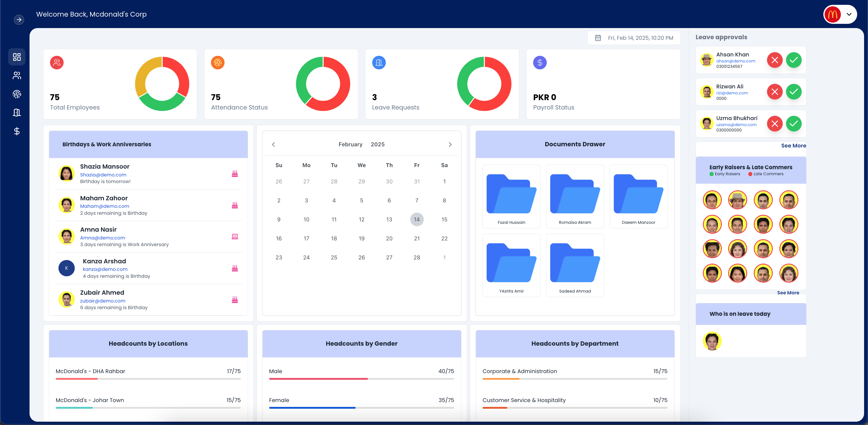Viewport: 868px width, 425px height.
Task: Approve Rizwan Ali's leave request
Action: 794,92
